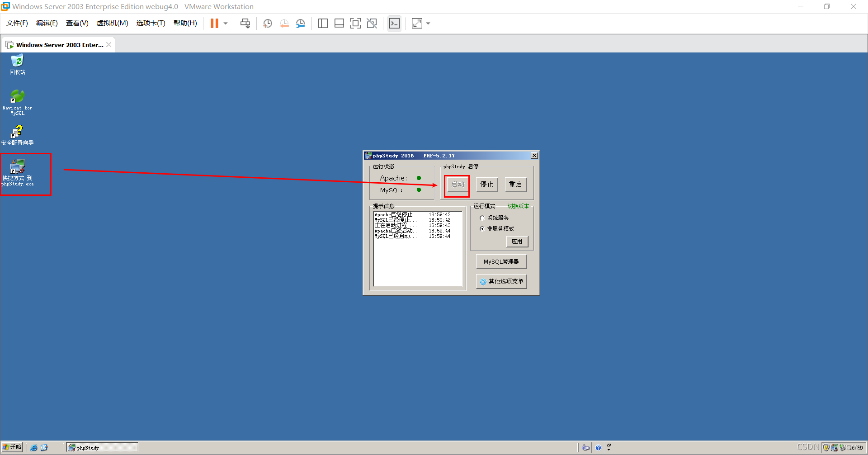Switch to Unity mode icon
The height and width of the screenshot is (455, 868).
(372, 24)
